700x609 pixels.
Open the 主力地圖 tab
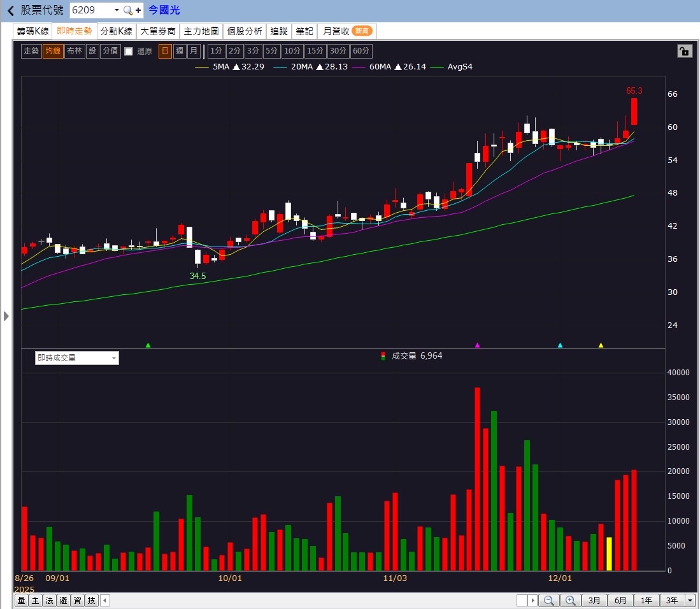(x=201, y=31)
